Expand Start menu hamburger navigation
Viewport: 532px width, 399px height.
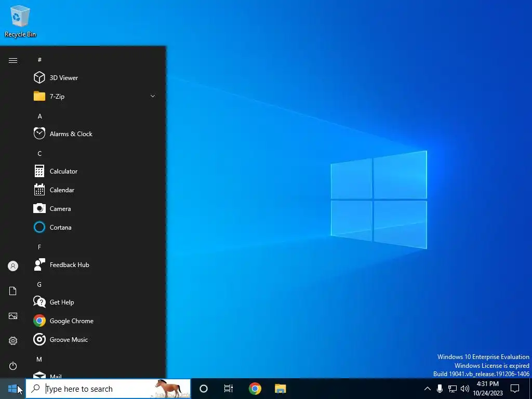click(13, 60)
